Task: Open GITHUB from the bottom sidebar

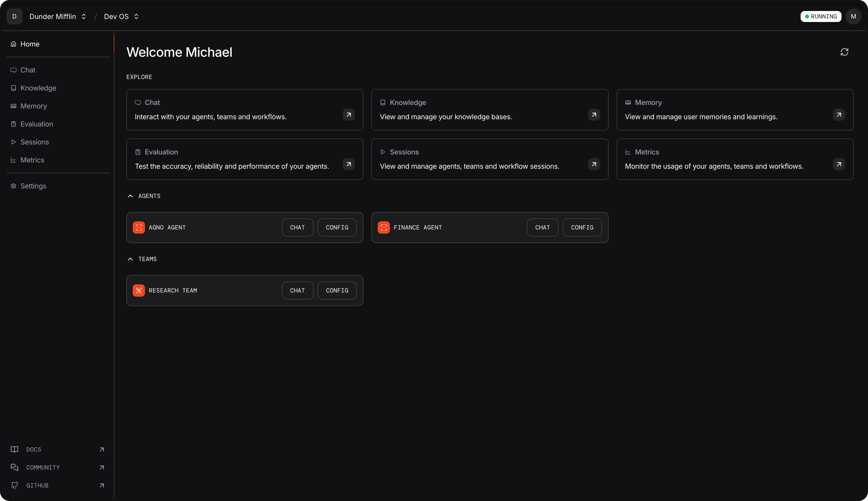Action: point(38,486)
